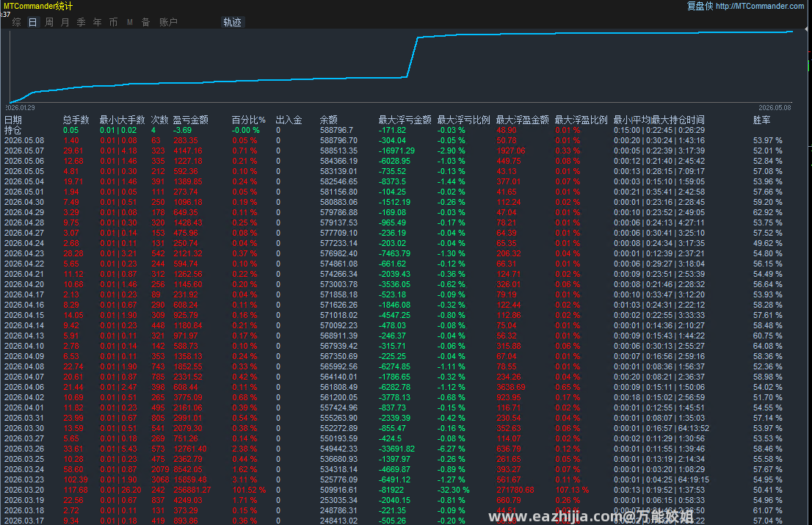Screen dimensions: 812x525
Task: Click the 最大浮盈金额 column header
Action: pyautogui.click(x=523, y=120)
